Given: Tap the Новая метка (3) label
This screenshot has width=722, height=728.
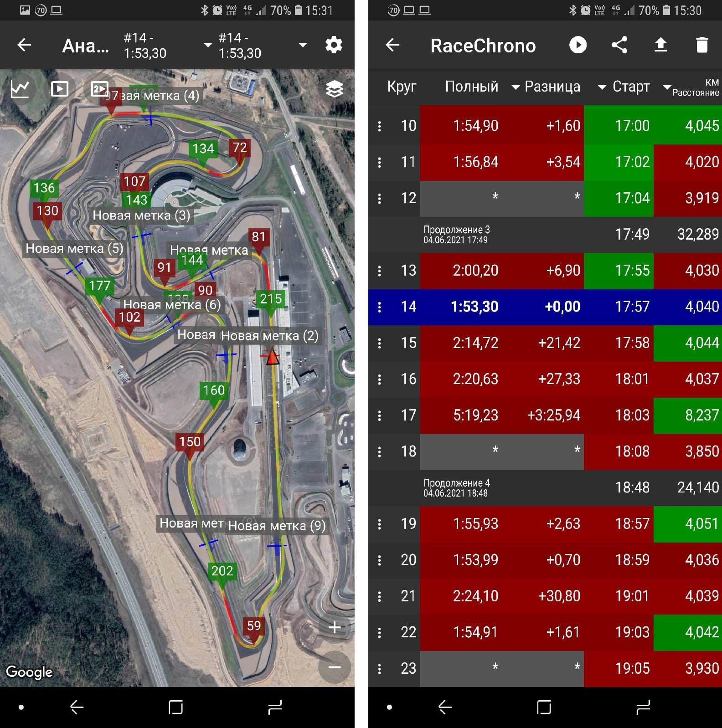Looking at the screenshot, I should pyautogui.click(x=141, y=215).
